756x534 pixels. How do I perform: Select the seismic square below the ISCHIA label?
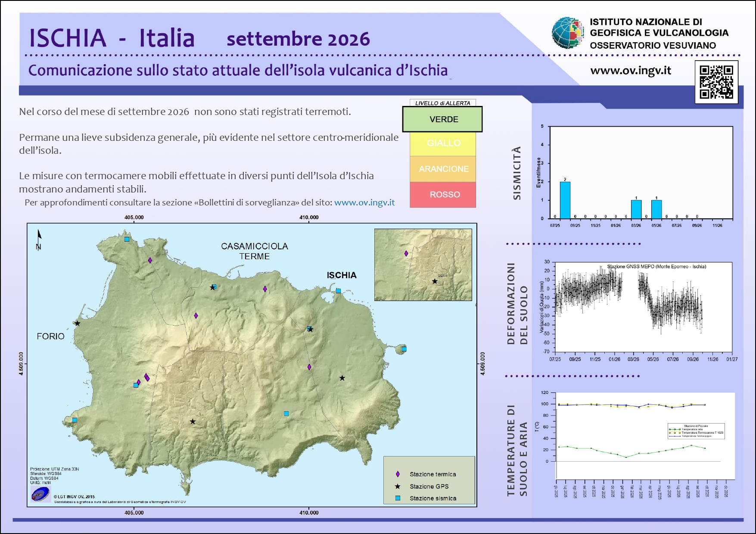click(x=338, y=291)
